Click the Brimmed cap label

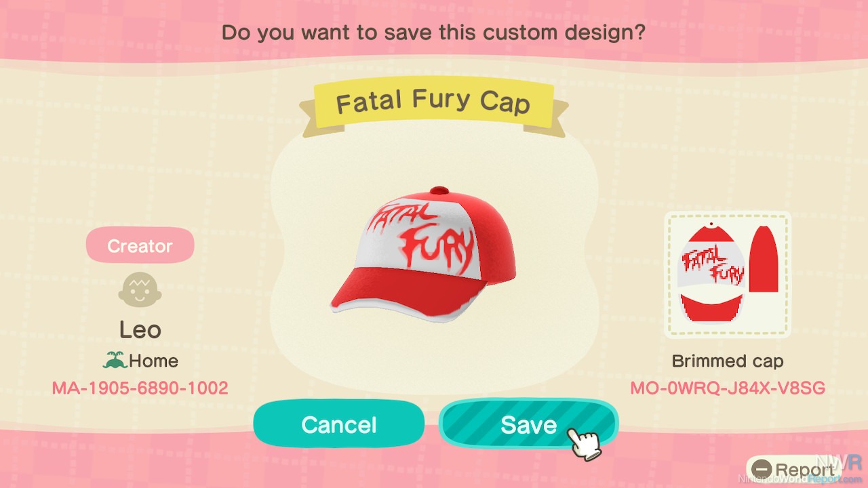(x=728, y=361)
